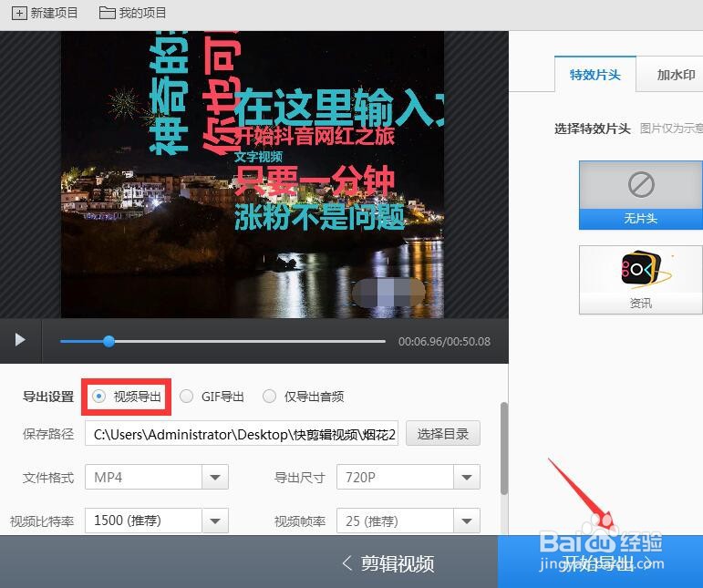This screenshot has width=703, height=588.
Task: Click the export settings vertical scrollbar
Action: tap(504, 449)
